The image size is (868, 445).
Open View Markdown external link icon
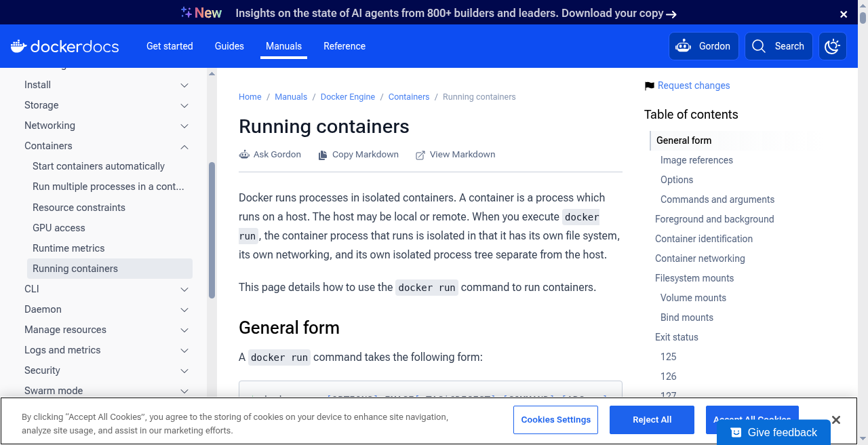pos(420,155)
